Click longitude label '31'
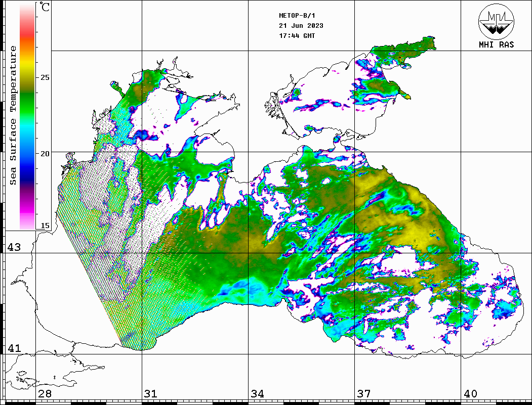The width and height of the screenshot is (532, 405). click(151, 393)
